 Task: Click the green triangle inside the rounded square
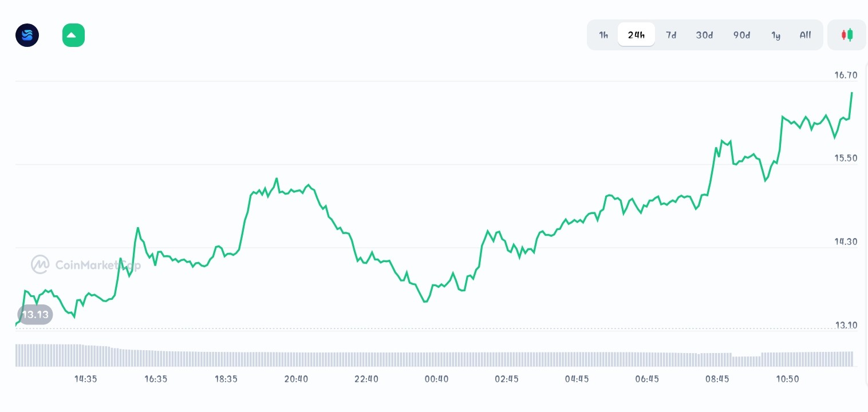click(x=73, y=35)
